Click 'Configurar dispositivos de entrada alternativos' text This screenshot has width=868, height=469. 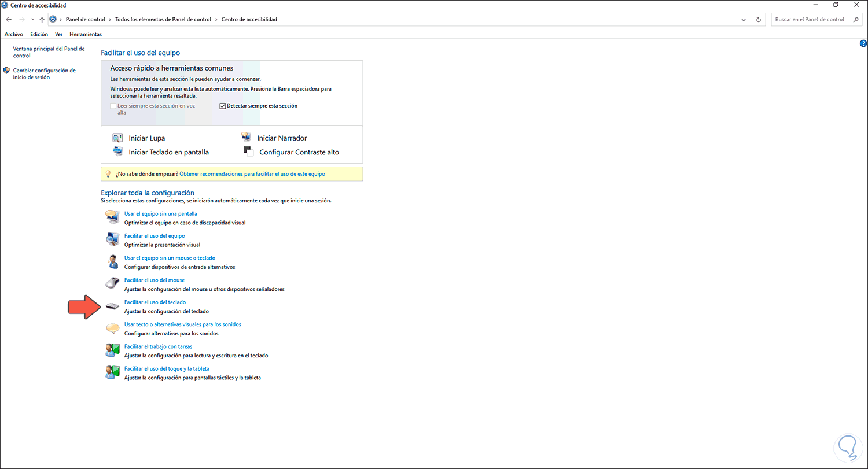179,267
